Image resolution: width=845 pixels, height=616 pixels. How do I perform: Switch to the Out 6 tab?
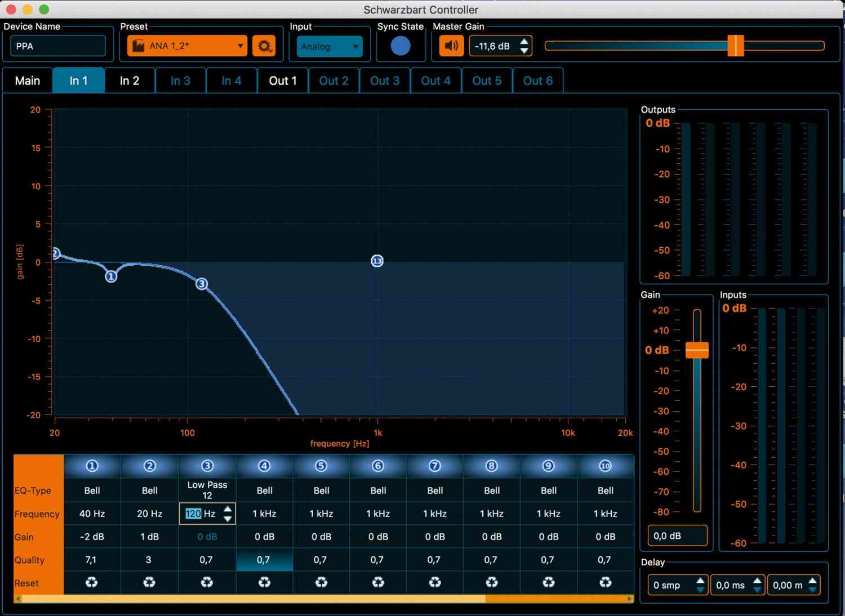(x=538, y=81)
